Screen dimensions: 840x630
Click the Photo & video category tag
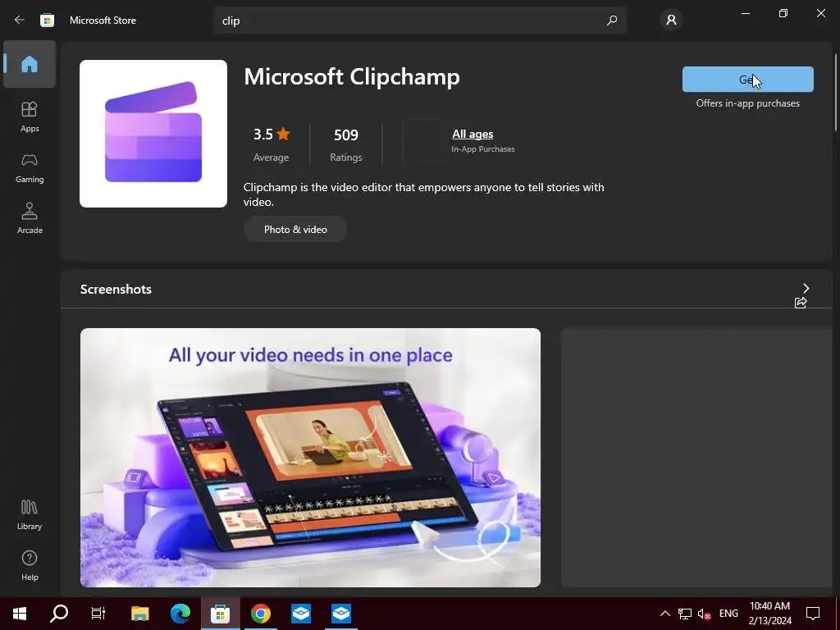pos(295,230)
